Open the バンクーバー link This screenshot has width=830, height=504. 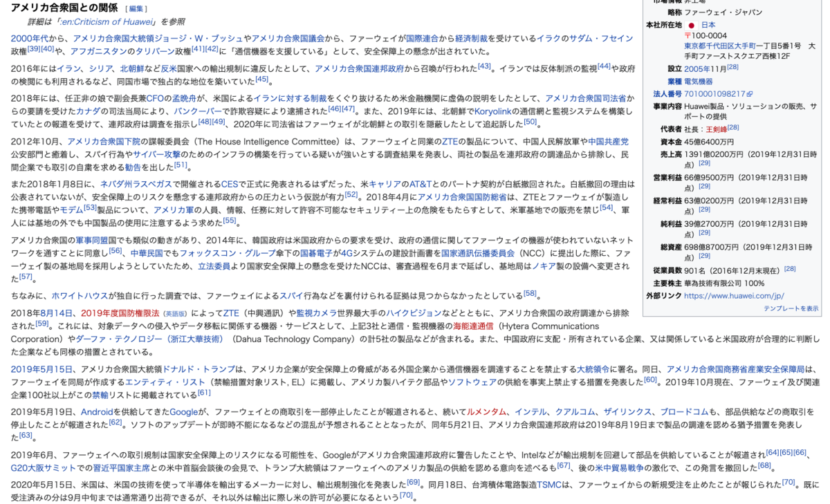click(x=198, y=111)
